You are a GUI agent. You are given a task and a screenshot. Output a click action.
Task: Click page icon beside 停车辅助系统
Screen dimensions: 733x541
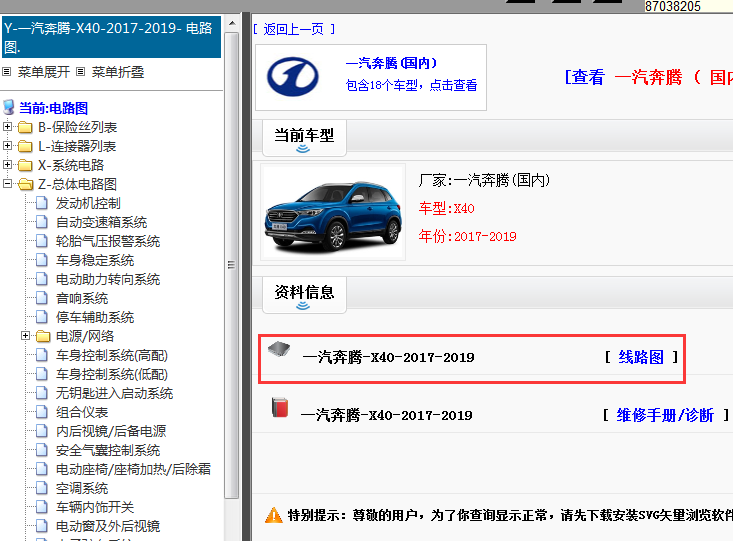[x=42, y=317]
